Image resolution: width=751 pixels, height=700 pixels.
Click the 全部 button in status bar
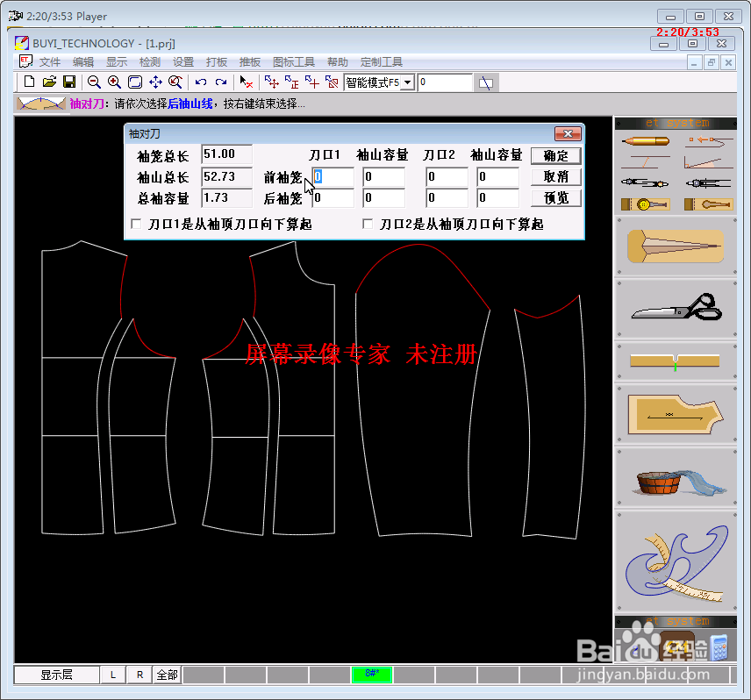point(168,675)
